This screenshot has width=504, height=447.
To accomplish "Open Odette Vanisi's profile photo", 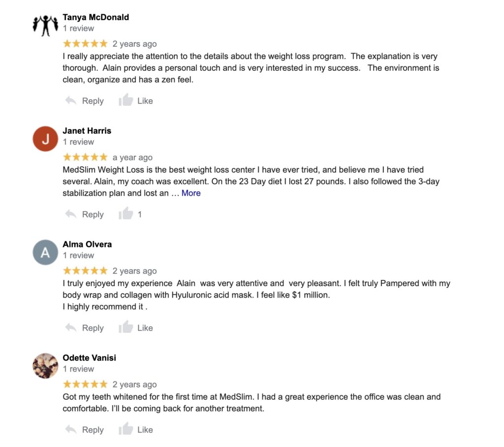I will (x=45, y=366).
